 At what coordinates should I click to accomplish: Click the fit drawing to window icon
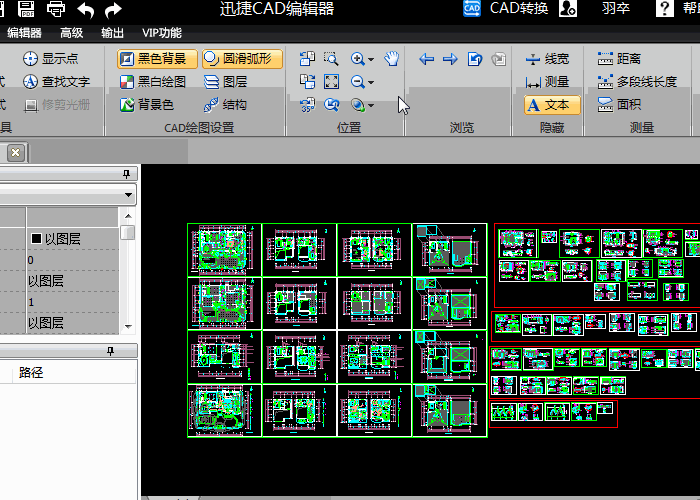click(331, 82)
